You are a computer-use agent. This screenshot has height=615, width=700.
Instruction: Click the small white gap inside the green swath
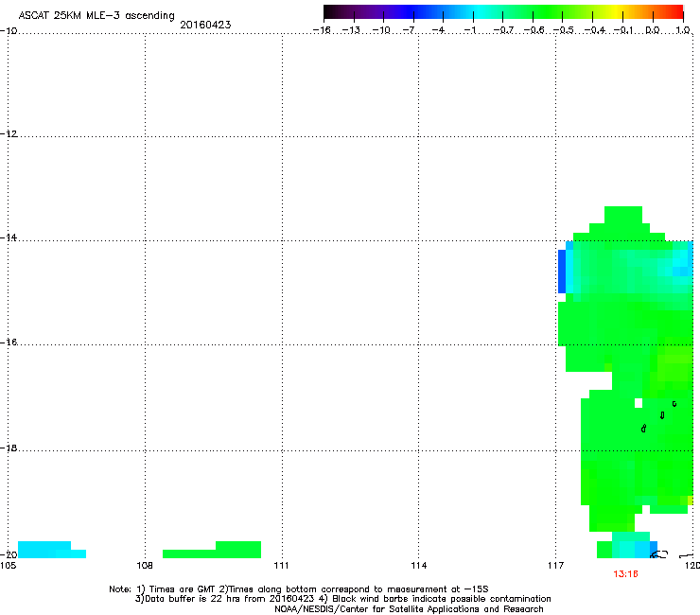pyautogui.click(x=639, y=403)
